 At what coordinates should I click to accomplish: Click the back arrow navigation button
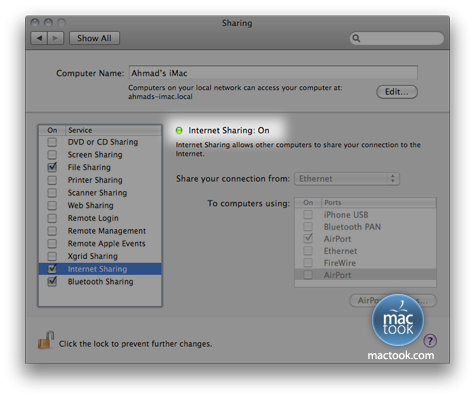[39, 38]
